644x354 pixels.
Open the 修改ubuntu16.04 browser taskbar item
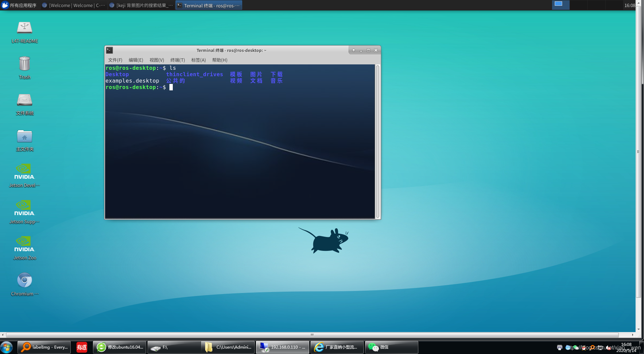(x=120, y=347)
